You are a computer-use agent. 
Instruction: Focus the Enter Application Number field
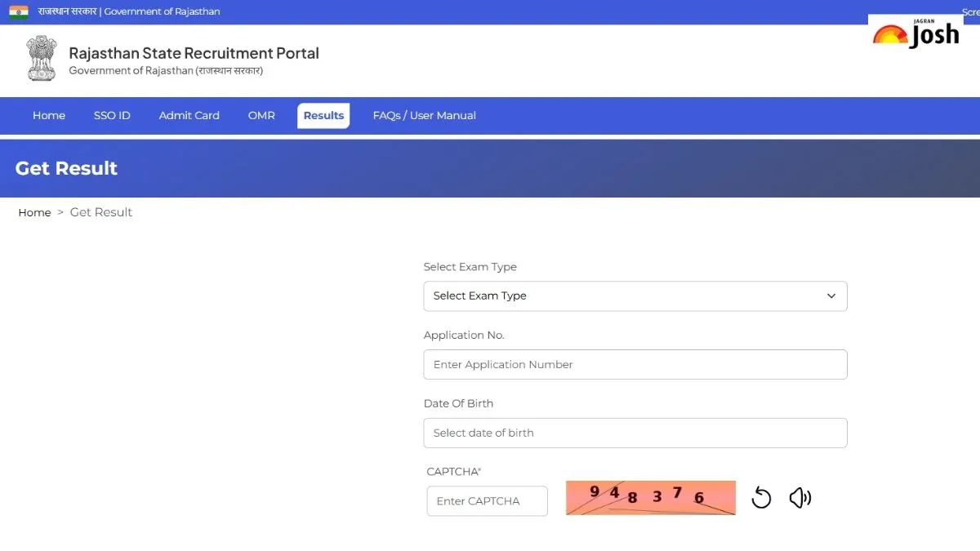point(635,365)
